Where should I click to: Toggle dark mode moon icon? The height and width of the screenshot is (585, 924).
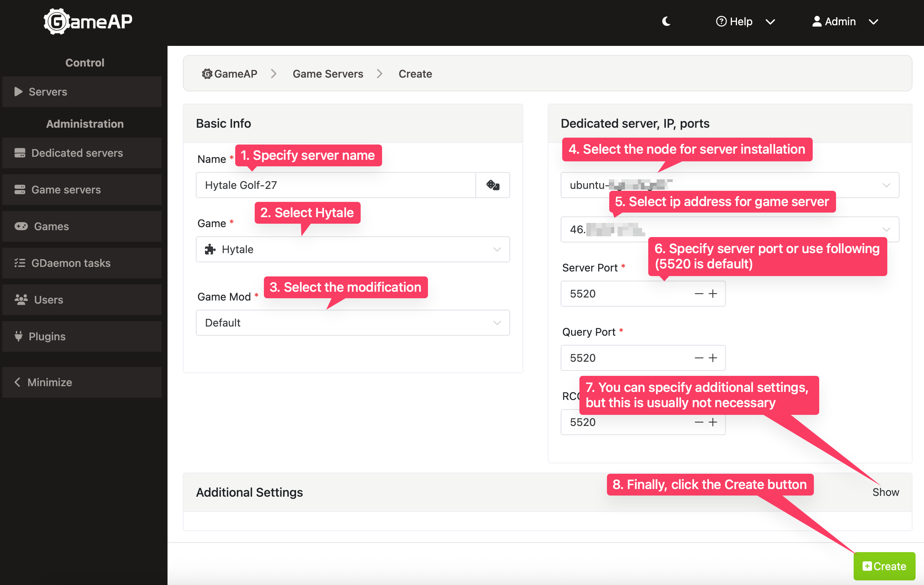(x=667, y=21)
